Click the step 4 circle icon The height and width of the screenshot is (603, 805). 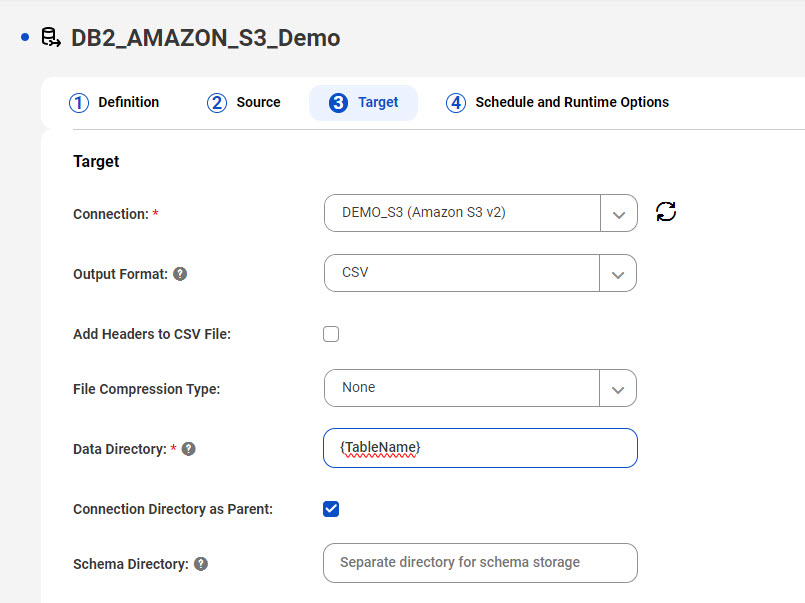click(456, 103)
